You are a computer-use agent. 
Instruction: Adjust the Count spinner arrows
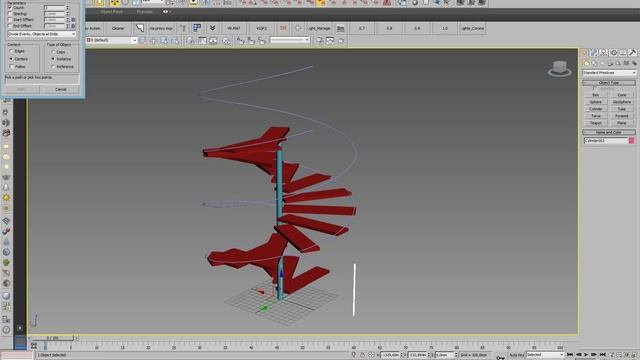pos(67,7)
